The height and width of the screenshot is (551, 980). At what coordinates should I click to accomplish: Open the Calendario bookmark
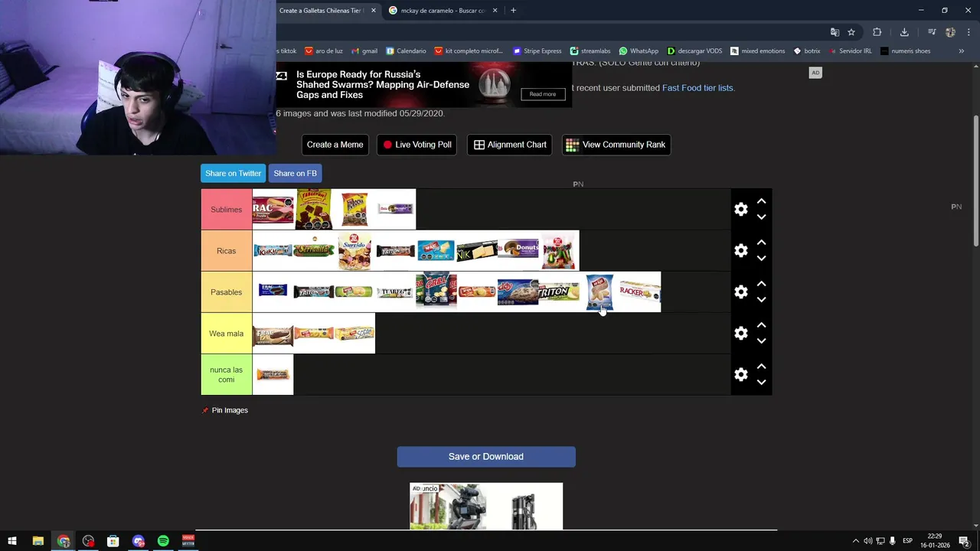point(406,51)
